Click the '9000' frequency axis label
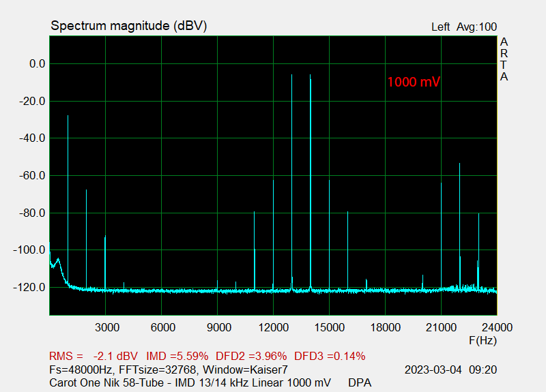The image size is (546, 392). [x=219, y=328]
